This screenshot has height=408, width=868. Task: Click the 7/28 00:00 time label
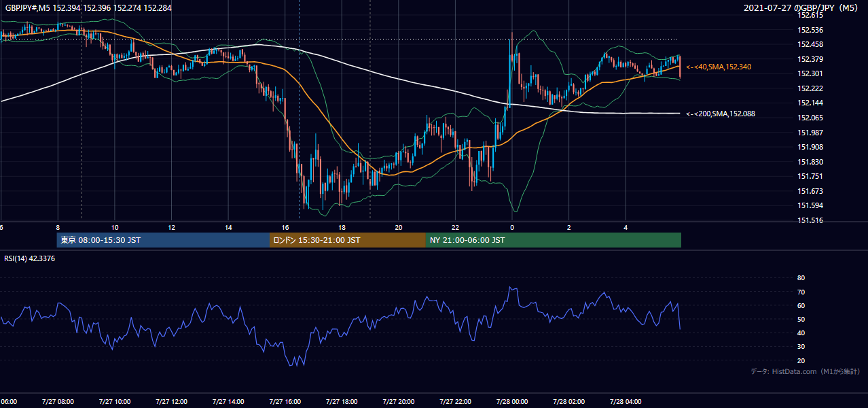[x=512, y=402]
